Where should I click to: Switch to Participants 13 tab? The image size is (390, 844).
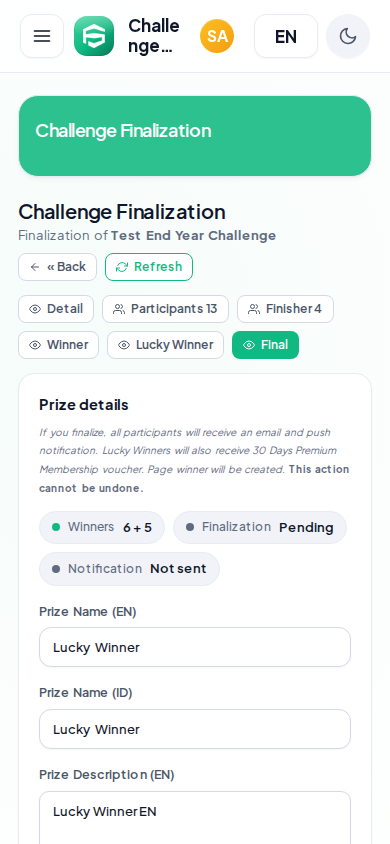coord(166,309)
